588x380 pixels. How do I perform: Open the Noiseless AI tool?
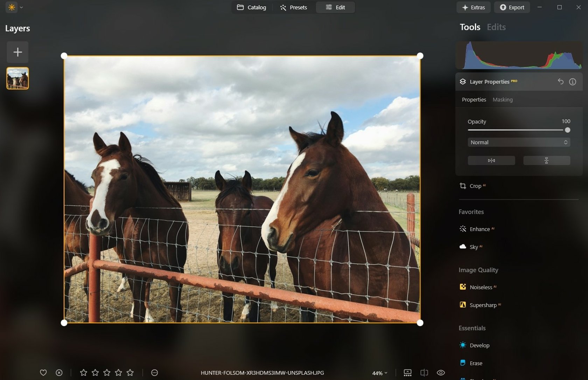[x=480, y=287]
